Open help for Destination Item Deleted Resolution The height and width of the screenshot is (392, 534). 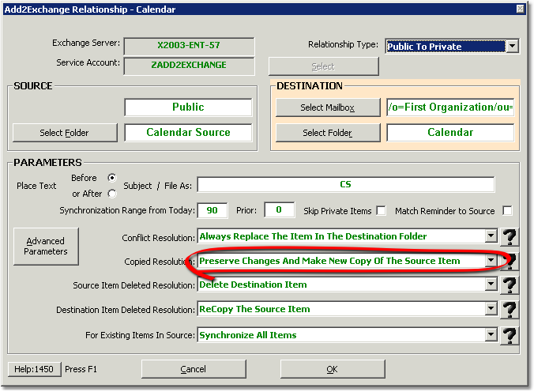coord(510,310)
